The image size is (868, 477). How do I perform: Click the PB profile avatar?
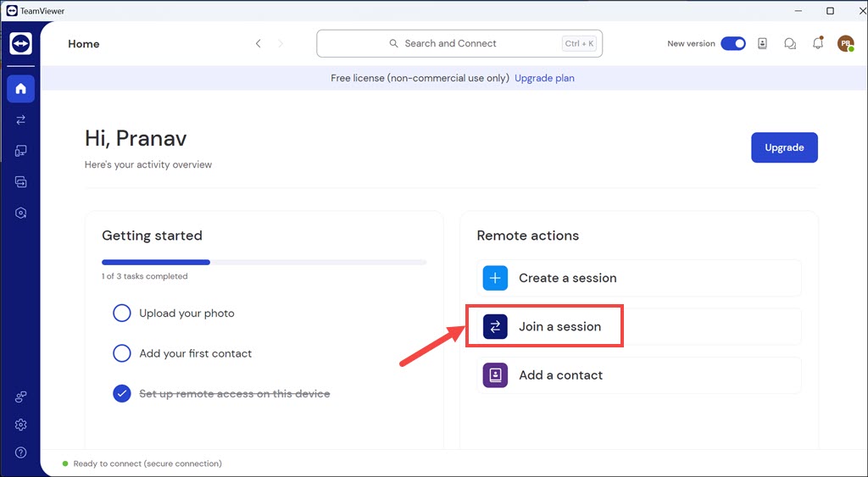click(x=845, y=44)
